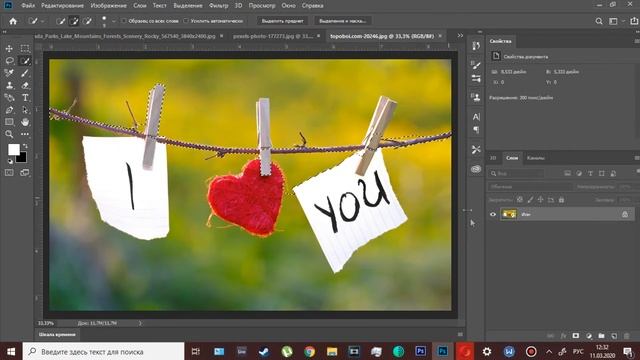The image size is (640, 360).
Task: Select the Zoom tool
Action: tap(9, 134)
